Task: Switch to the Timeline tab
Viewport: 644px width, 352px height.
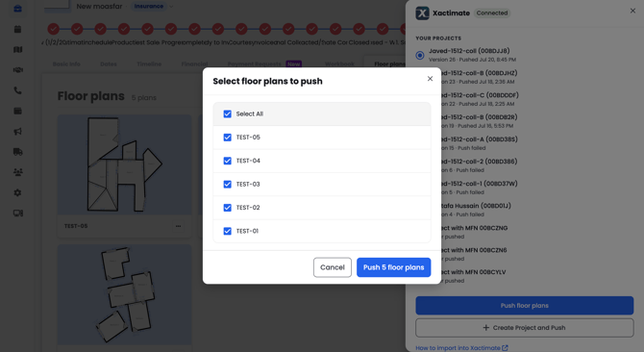Action: tap(149, 64)
